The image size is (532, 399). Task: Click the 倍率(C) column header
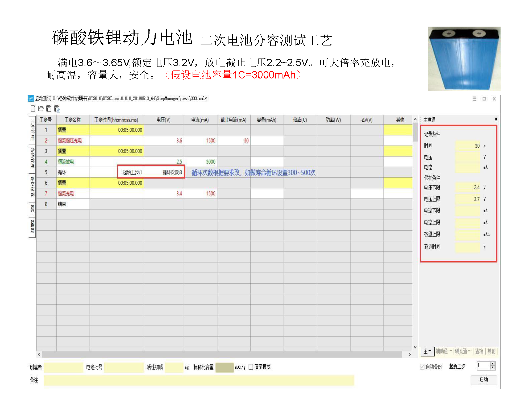[x=300, y=120]
